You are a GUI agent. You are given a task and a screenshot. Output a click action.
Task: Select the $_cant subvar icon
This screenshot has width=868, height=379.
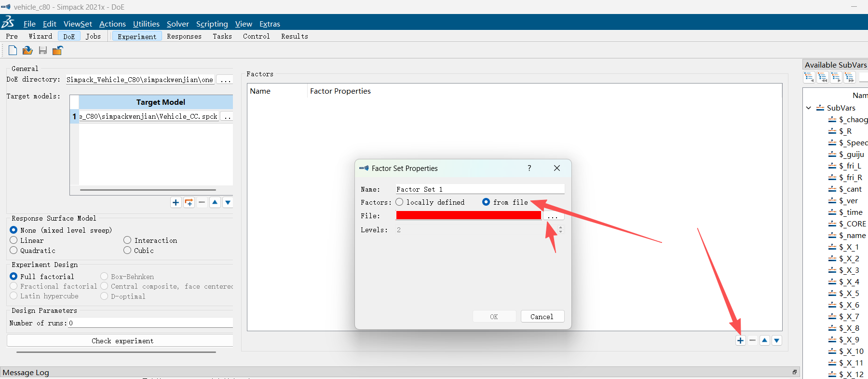(832, 189)
